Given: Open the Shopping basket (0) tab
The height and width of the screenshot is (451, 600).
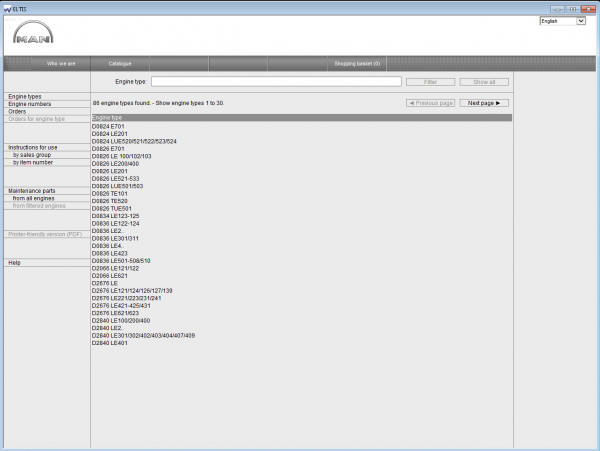Looking at the screenshot, I should point(357,64).
